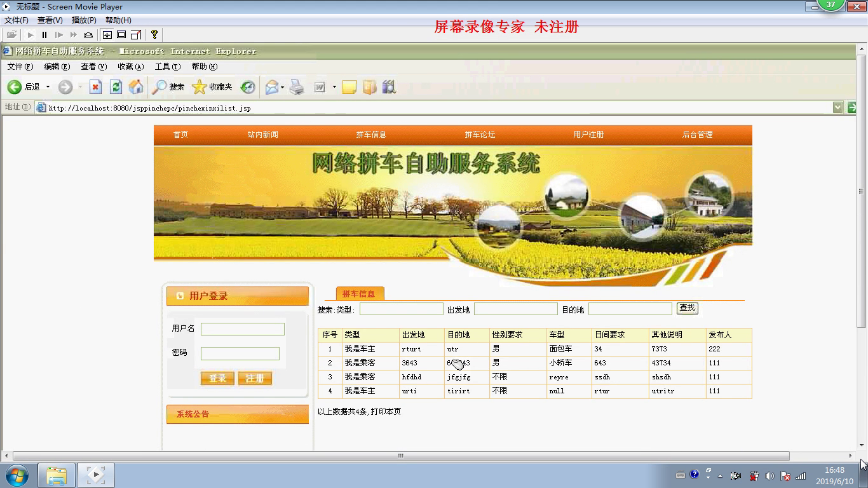Select the 拼车信息 tab above search
Viewport: 868px width, 488px height.
point(359,294)
